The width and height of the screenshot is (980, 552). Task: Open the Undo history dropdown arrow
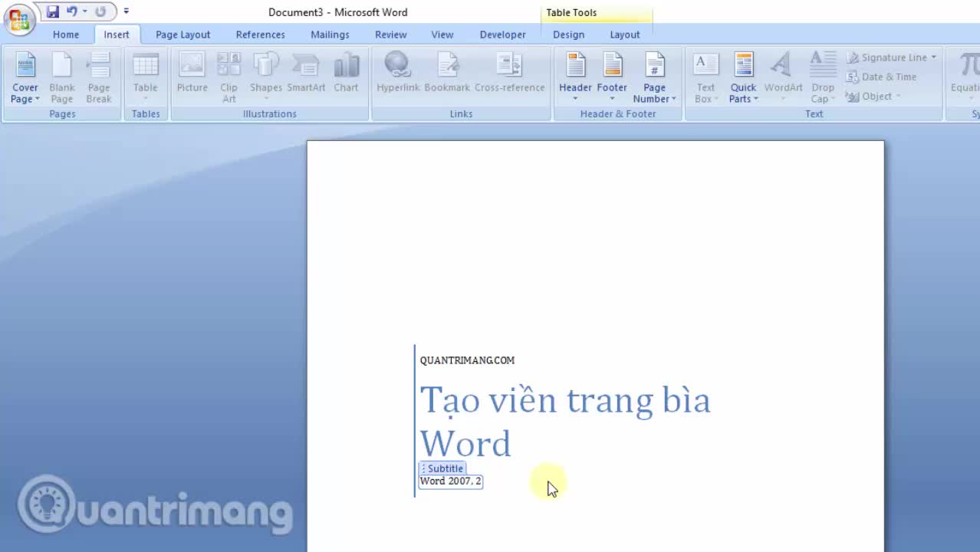tap(84, 11)
